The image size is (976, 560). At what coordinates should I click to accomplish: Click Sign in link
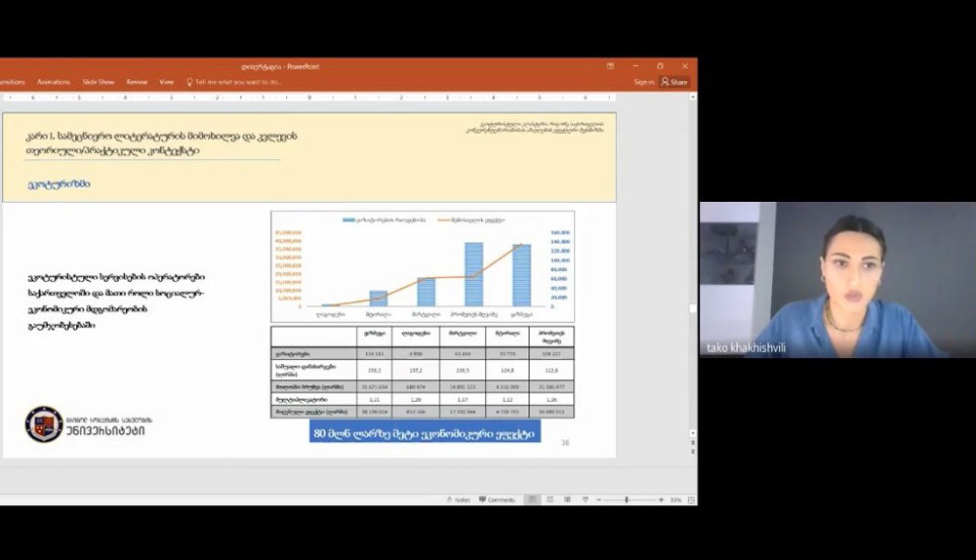643,82
